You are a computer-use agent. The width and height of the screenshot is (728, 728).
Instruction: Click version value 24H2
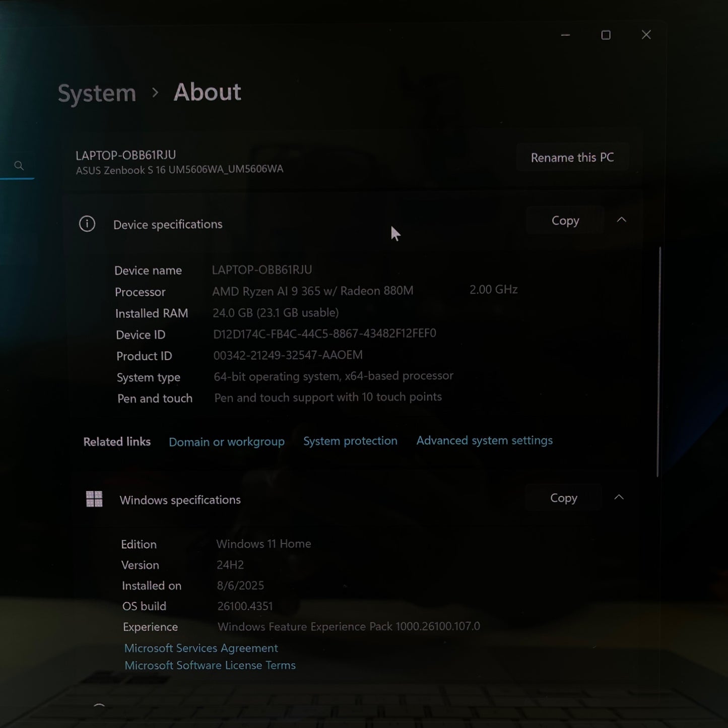coord(230,565)
